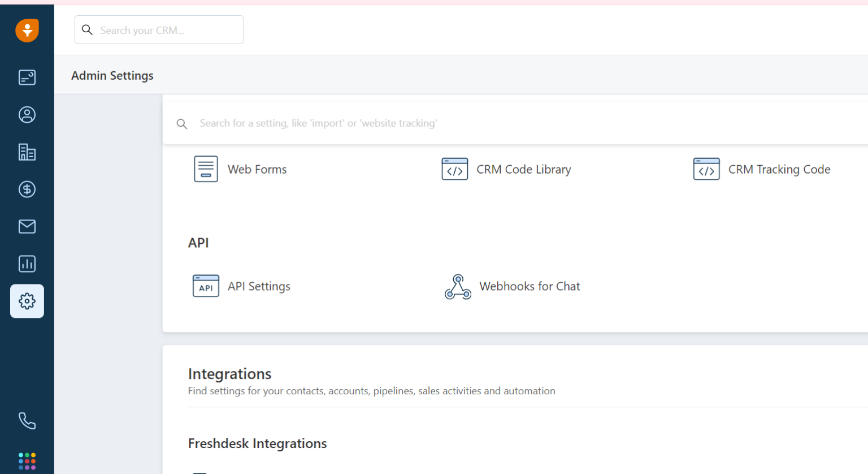Screen dimensions: 868x474
Task: Click the Webhooks for Chat icon
Action: [458, 287]
